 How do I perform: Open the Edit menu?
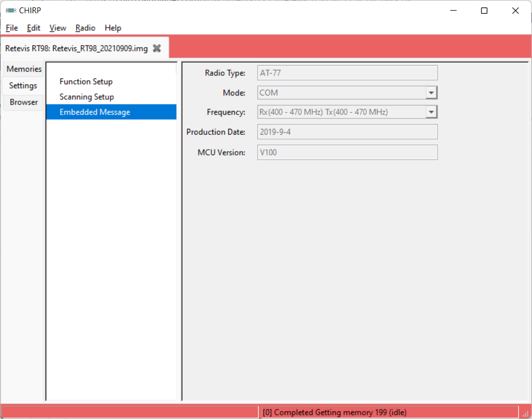tap(33, 28)
